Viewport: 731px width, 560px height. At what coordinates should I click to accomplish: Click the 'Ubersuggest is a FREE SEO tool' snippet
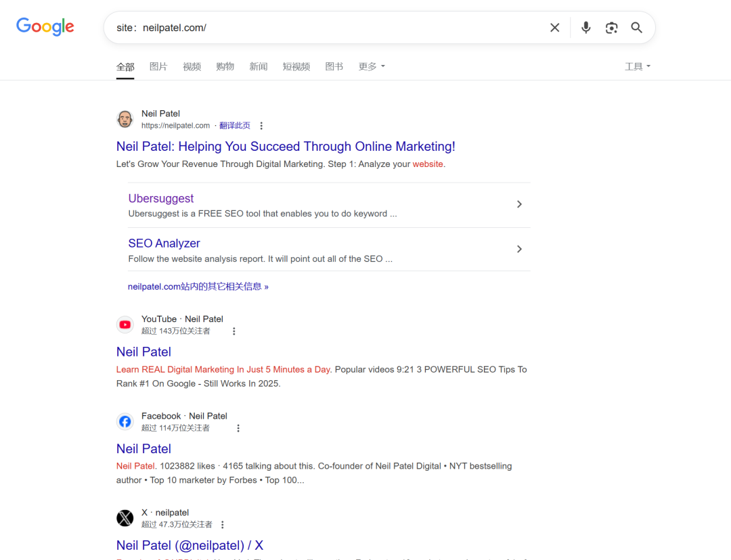263,214
